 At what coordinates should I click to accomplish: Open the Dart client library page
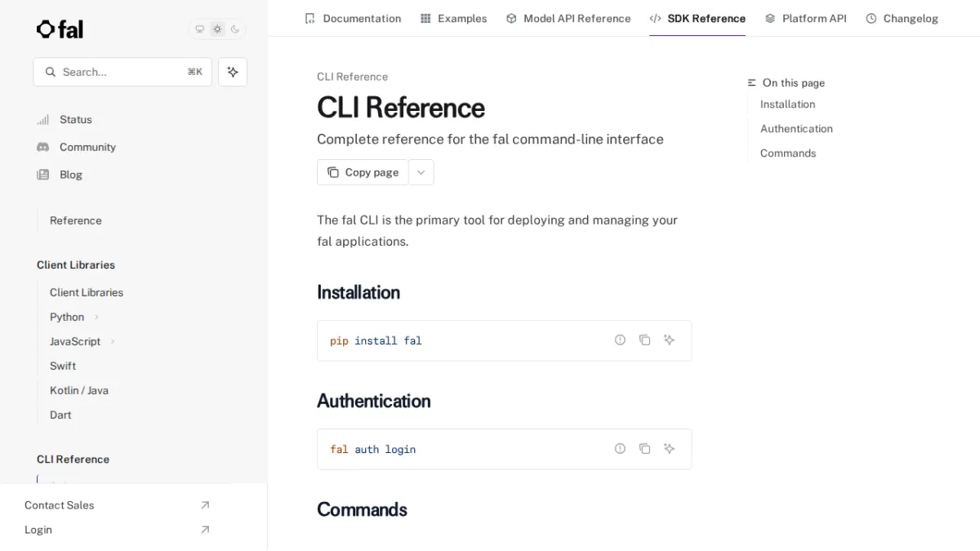pyautogui.click(x=60, y=415)
